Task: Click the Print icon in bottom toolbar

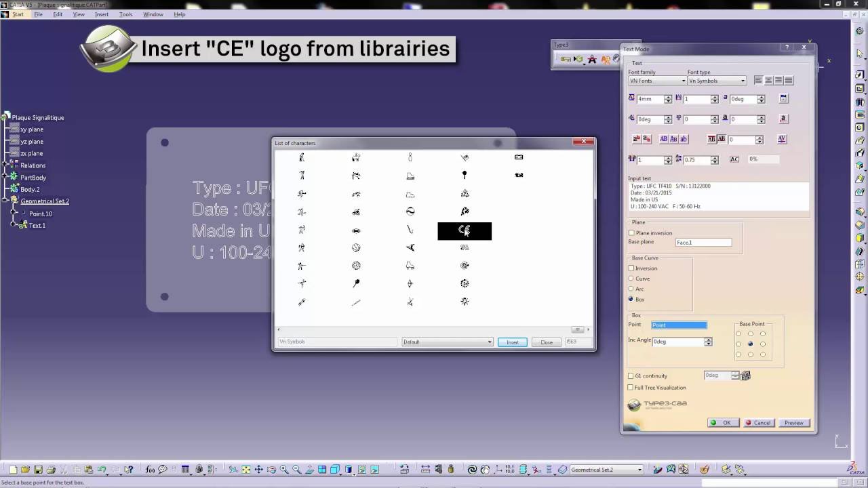Action: coord(51,469)
